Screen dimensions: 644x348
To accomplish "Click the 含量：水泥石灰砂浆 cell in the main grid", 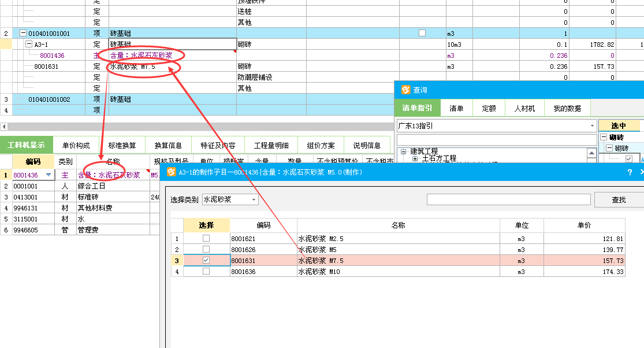I will coord(173,55).
